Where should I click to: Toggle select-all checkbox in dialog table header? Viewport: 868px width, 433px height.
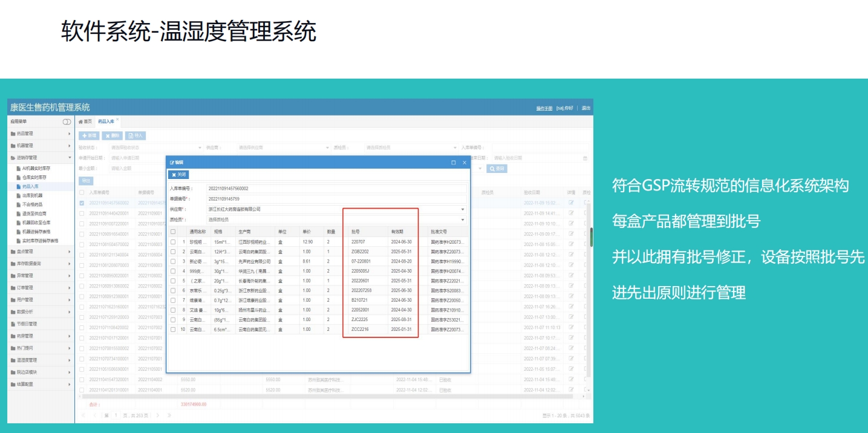174,232
